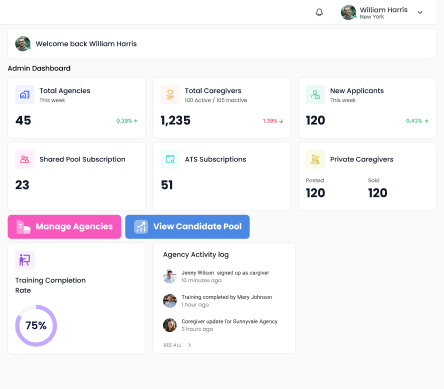Click Sunnyvale Agency update avatar

pos(170,325)
